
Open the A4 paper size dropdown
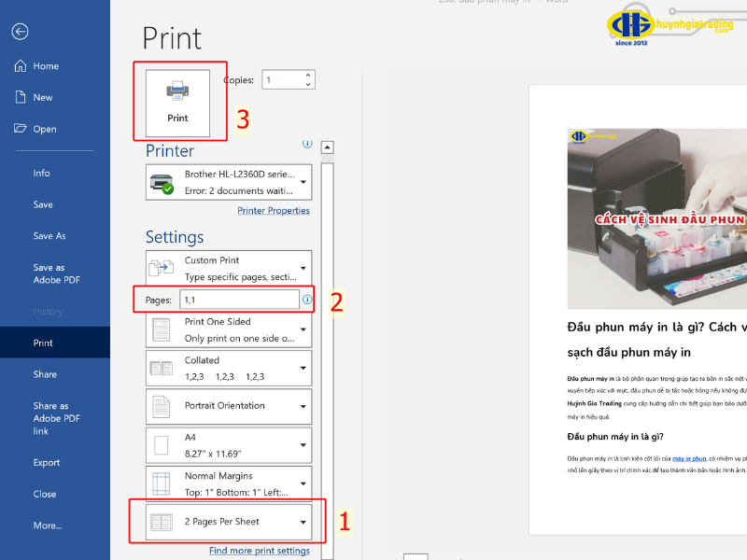point(303,444)
